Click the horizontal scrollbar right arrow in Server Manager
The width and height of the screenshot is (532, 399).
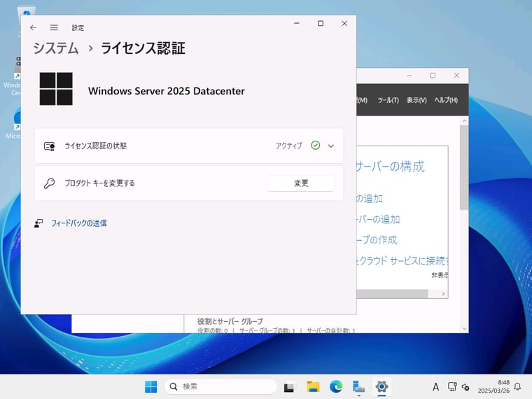click(443, 294)
